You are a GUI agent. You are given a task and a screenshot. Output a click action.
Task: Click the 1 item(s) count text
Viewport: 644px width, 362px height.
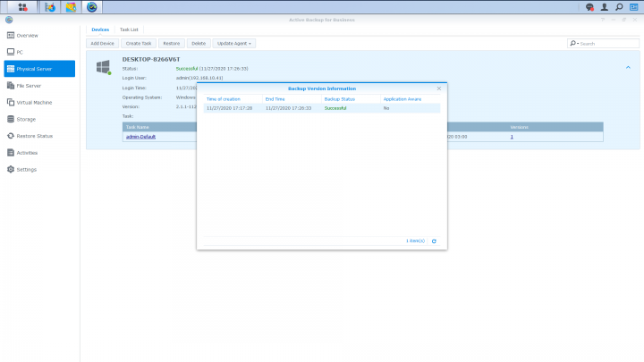(415, 241)
